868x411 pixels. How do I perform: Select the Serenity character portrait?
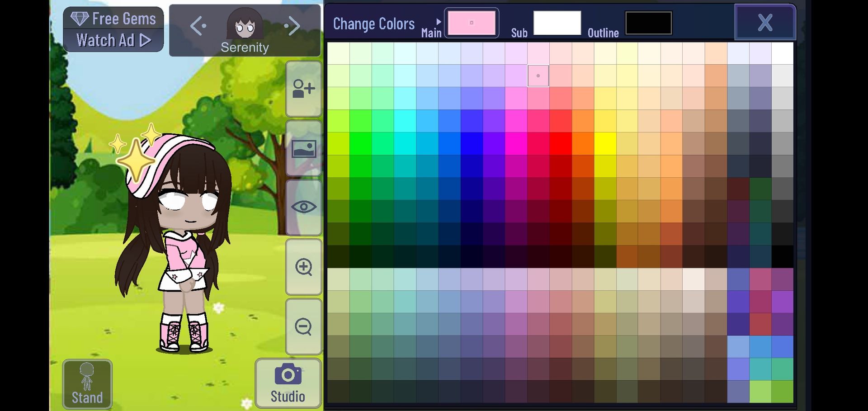pyautogui.click(x=245, y=24)
